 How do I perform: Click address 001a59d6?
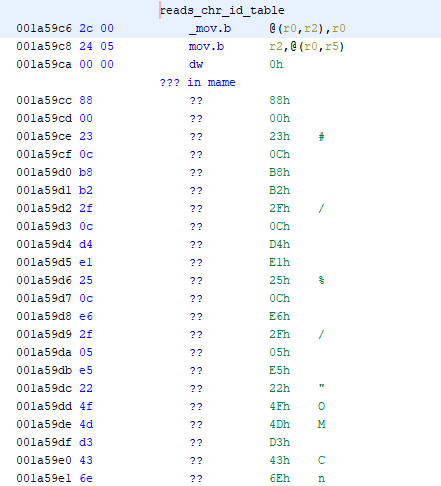click(44, 281)
